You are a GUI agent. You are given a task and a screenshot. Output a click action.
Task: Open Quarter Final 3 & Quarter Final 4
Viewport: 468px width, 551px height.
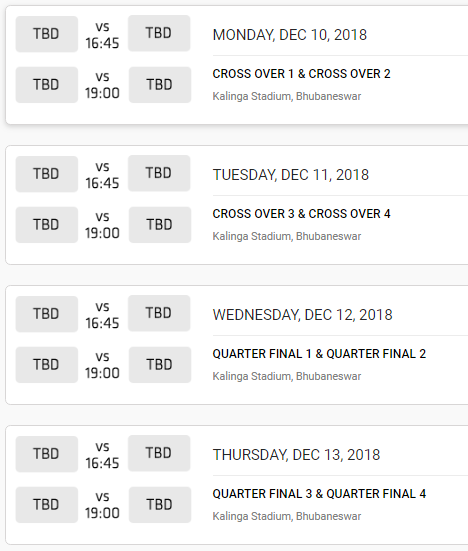319,493
